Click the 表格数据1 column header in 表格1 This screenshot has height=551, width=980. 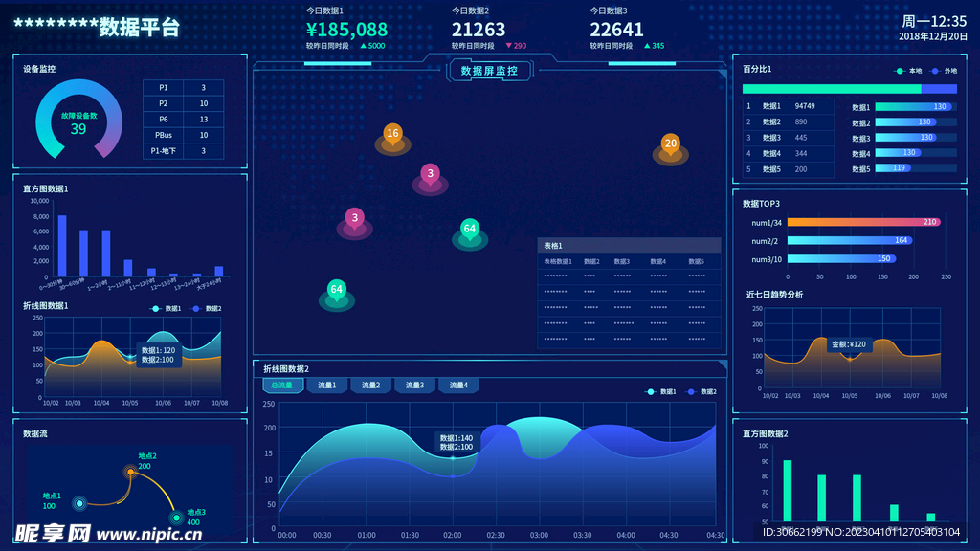point(558,262)
